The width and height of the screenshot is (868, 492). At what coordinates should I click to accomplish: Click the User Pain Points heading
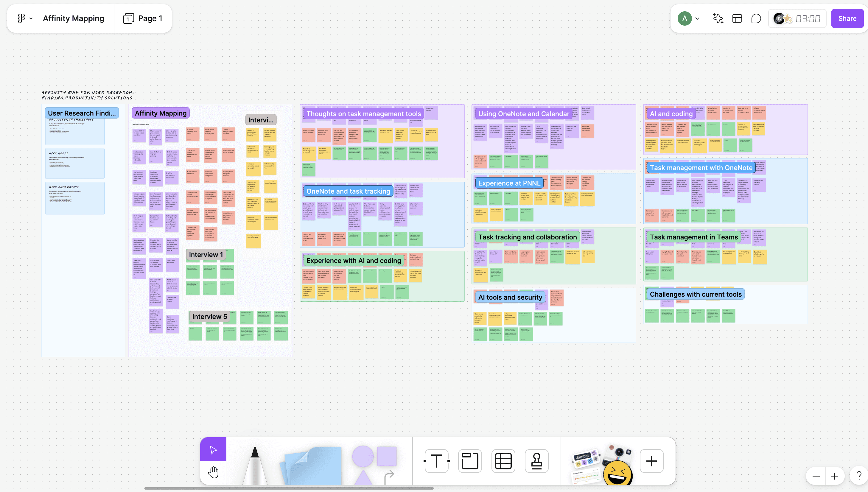(64, 187)
